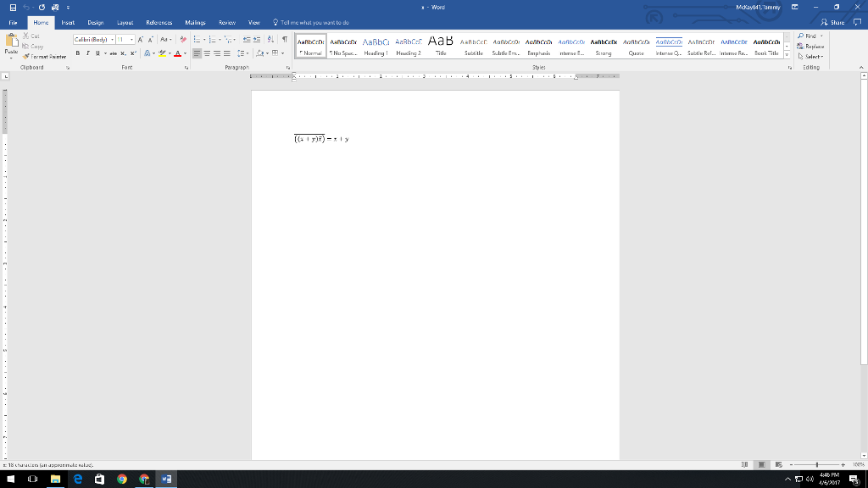868x488 pixels.
Task: Click the Clear All Formatting eraser icon
Action: 184,40
